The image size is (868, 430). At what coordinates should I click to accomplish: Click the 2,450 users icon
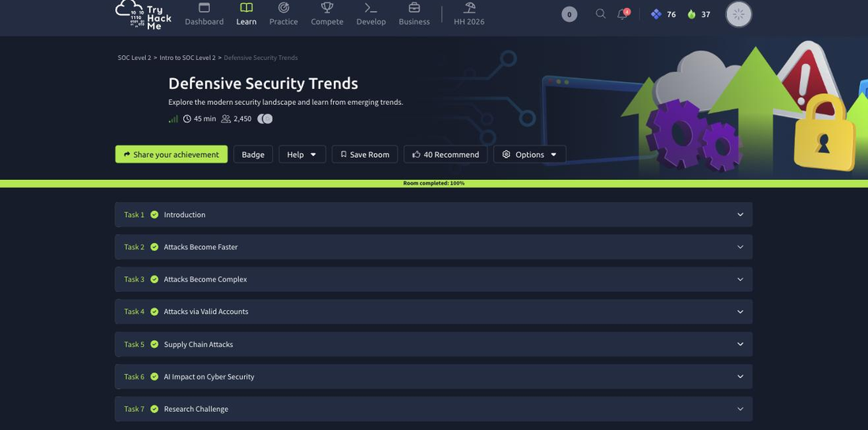(x=226, y=118)
